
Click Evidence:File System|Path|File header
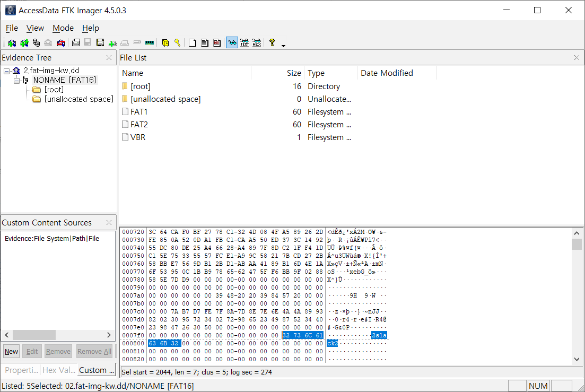pos(52,238)
